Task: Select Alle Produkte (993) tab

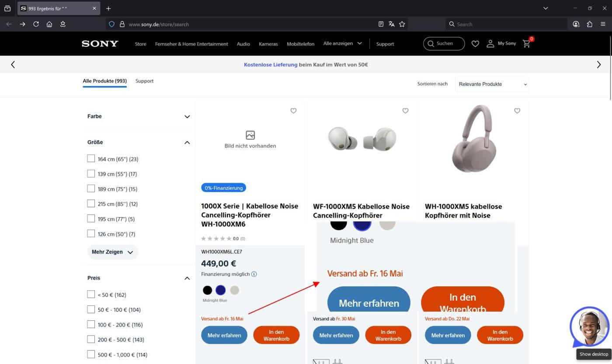Action: click(x=105, y=81)
